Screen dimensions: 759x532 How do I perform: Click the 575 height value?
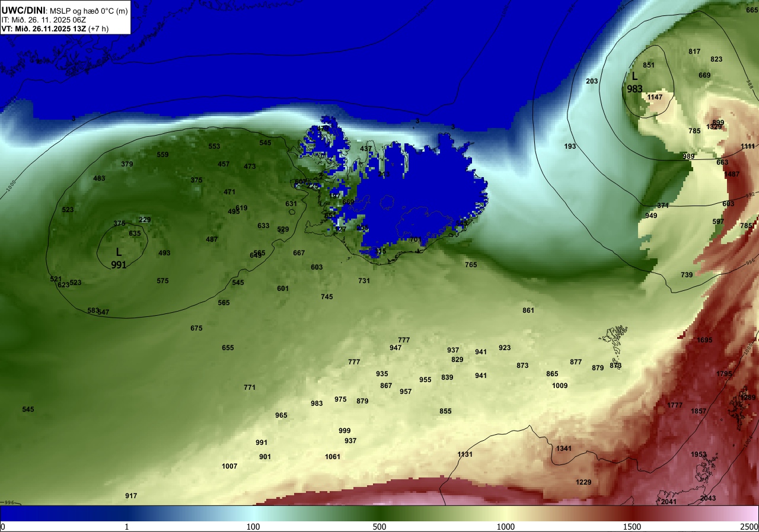click(x=162, y=281)
